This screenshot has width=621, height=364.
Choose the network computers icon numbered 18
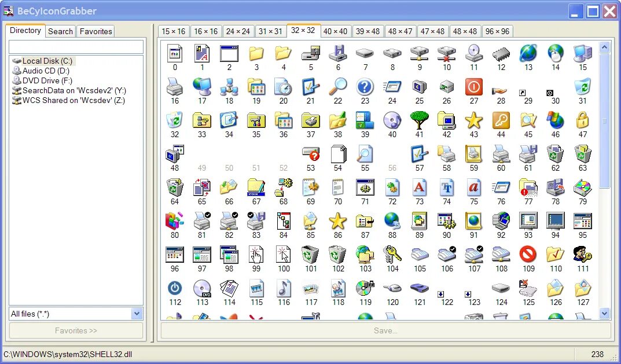[x=229, y=87]
